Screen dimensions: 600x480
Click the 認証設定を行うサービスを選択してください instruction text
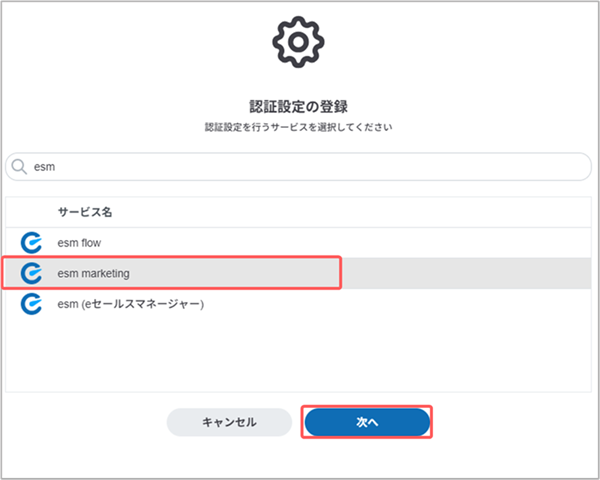coord(299,128)
